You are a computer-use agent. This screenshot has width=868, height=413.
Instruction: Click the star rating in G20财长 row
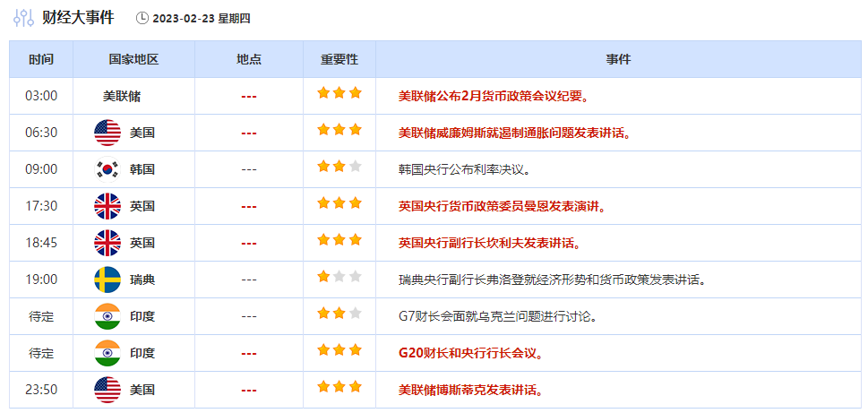339,350
